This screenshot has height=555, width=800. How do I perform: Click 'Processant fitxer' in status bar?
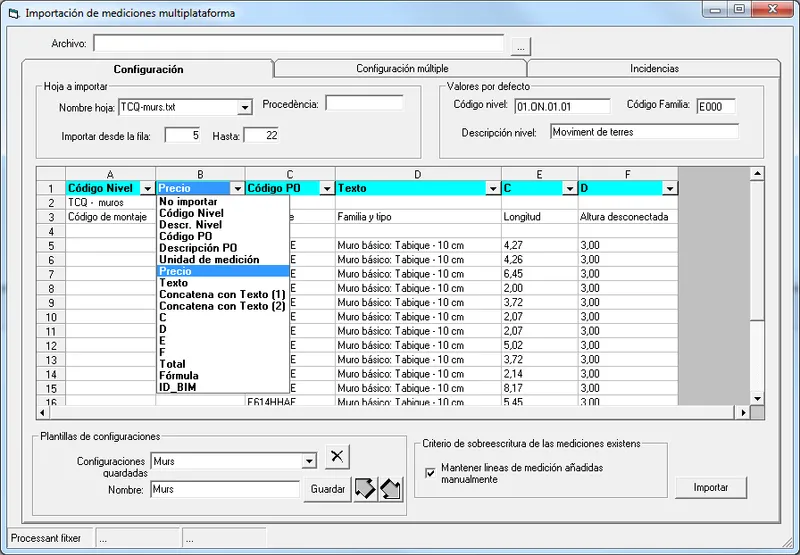[46, 538]
